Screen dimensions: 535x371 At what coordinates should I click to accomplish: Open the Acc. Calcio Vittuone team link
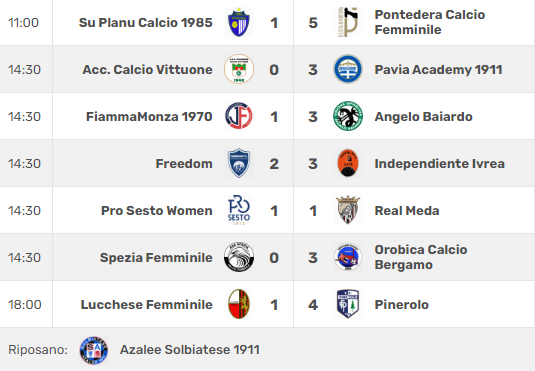[x=147, y=70]
